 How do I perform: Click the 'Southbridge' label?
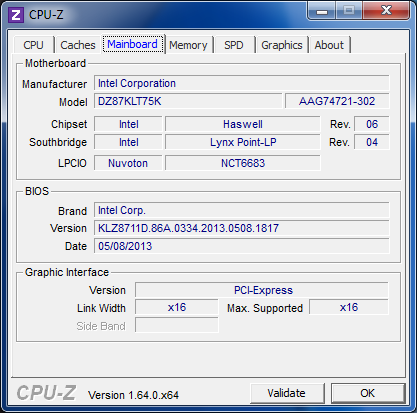click(58, 142)
